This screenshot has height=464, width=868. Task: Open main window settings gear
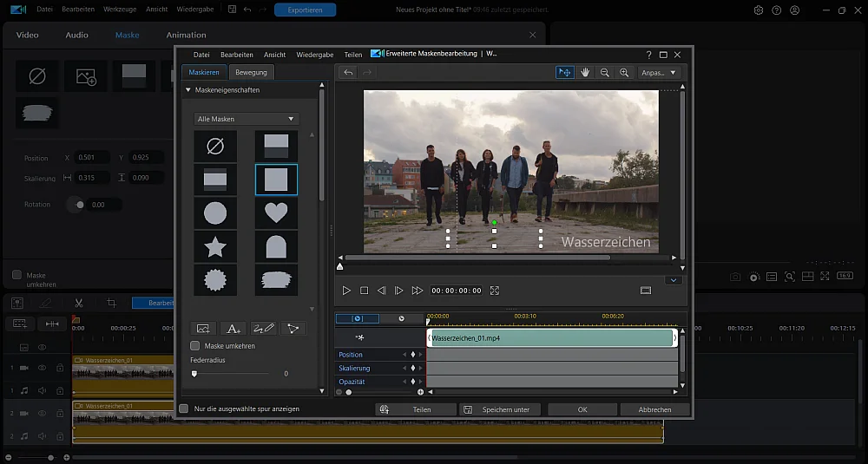pyautogui.click(x=759, y=10)
